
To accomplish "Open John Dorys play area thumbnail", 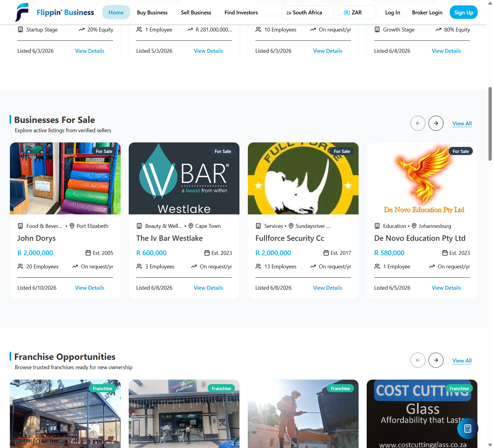I will click(x=65, y=178).
